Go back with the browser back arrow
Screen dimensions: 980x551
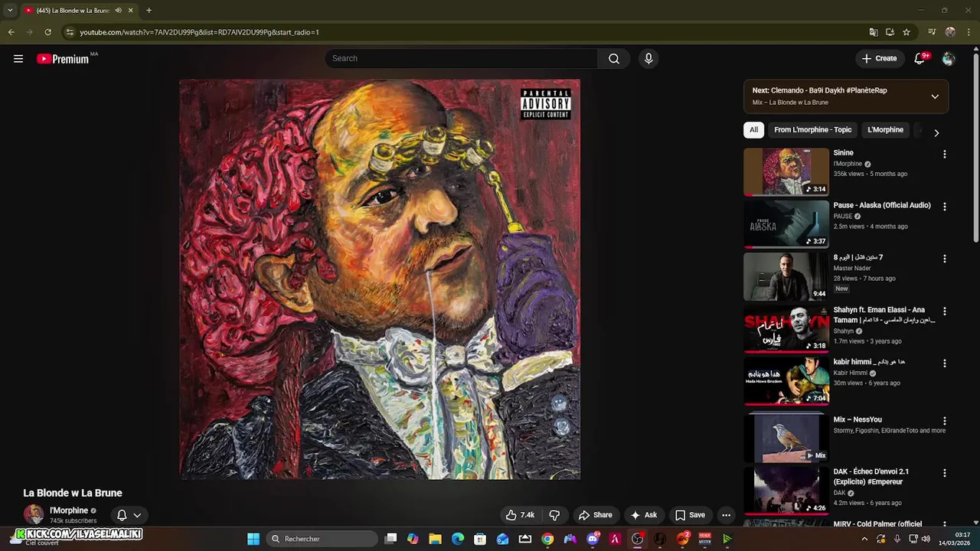[x=11, y=32]
